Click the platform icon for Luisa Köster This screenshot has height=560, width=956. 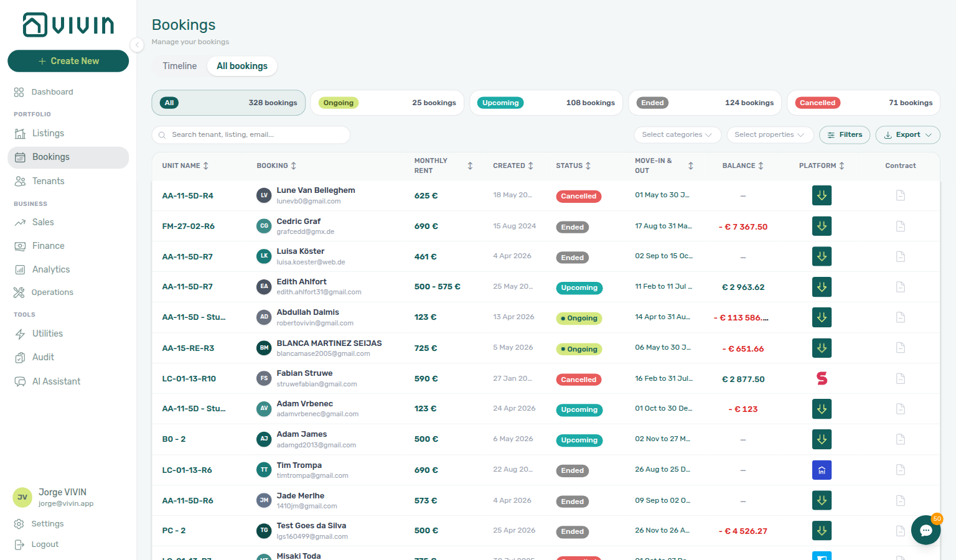822,256
